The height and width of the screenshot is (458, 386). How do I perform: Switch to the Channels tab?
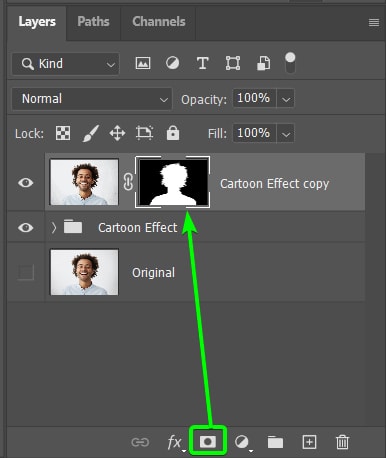click(x=159, y=22)
